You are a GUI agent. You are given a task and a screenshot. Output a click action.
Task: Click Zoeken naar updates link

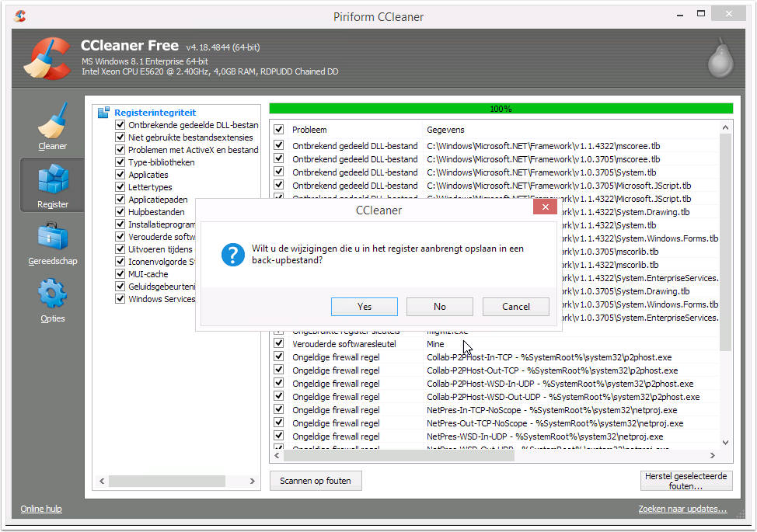click(682, 509)
